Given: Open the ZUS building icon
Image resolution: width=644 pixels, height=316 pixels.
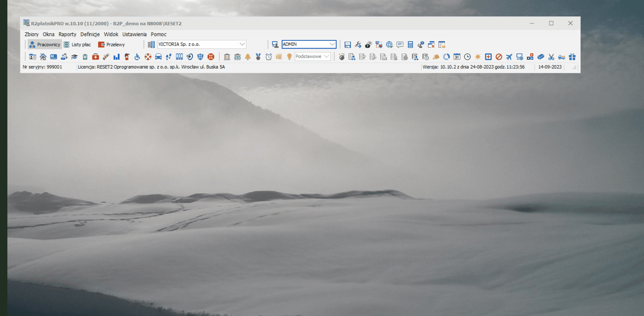Looking at the screenshot, I should pyautogui.click(x=237, y=57).
